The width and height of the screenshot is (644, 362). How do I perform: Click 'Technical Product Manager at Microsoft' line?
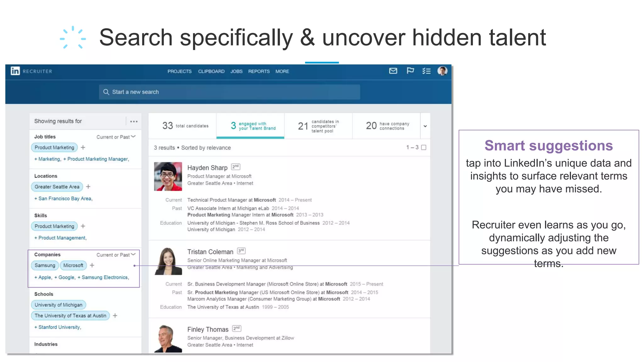[x=231, y=200]
